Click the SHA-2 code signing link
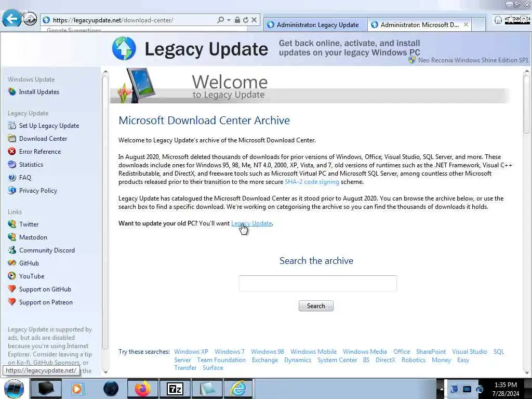Screen dimensions: 532x399 pos(312,182)
